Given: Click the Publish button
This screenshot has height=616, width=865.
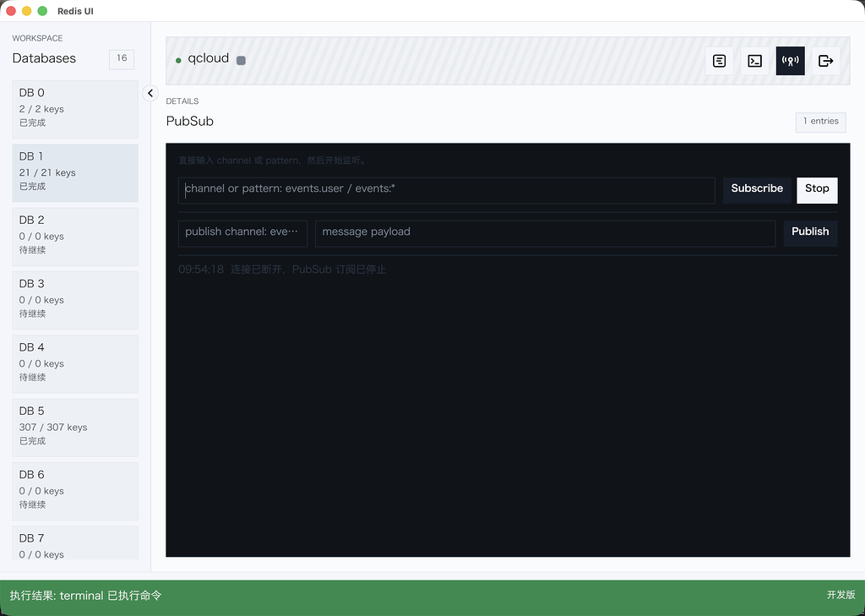Looking at the screenshot, I should pos(810,232).
